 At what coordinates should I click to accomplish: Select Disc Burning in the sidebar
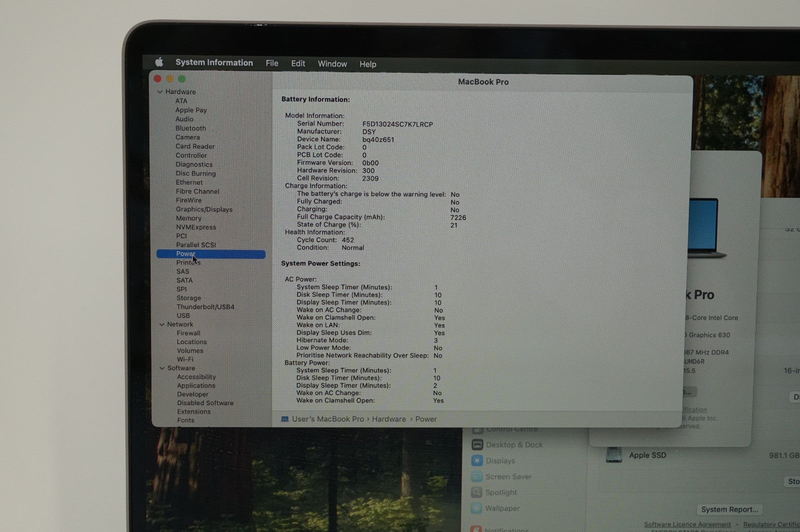click(195, 173)
